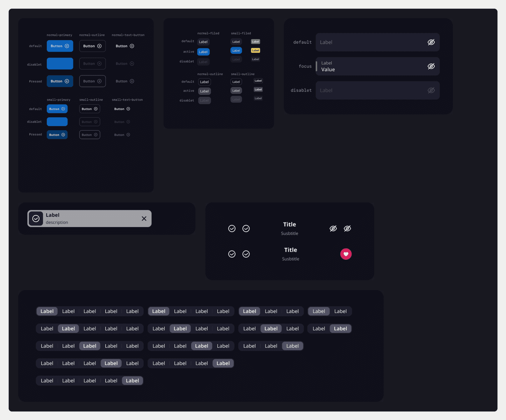Viewport: 506px width, 420px height.
Task: Select blue active normal-filed Label chip
Action: (203, 52)
